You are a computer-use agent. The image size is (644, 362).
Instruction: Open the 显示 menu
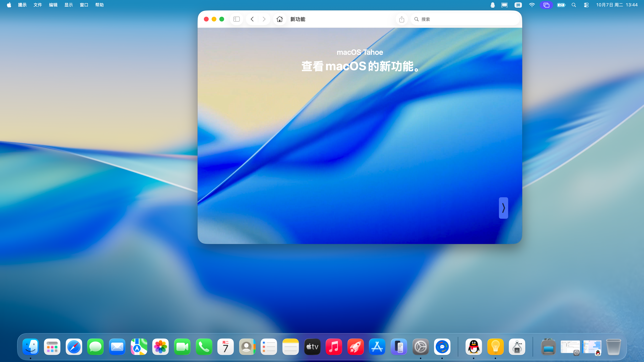pyautogui.click(x=68, y=5)
